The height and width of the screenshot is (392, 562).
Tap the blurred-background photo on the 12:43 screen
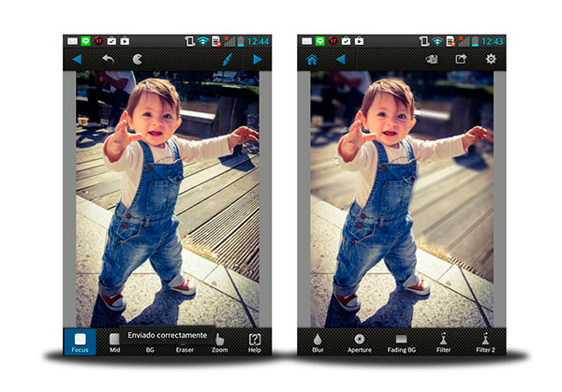(x=402, y=199)
